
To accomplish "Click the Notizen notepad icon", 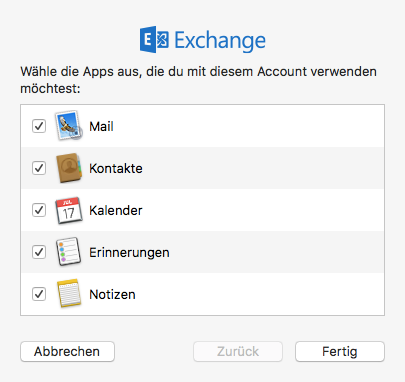I will coord(69,294).
